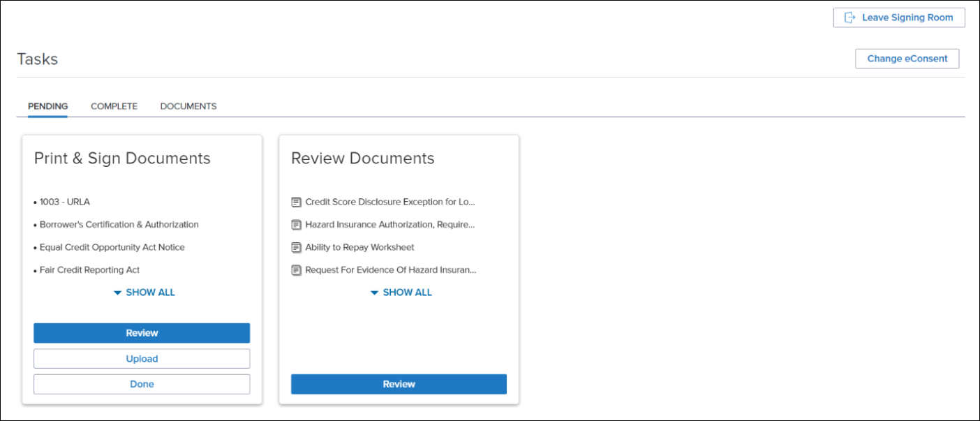The height and width of the screenshot is (421, 980).
Task: Click Leave Signing Room
Action: coord(899,17)
